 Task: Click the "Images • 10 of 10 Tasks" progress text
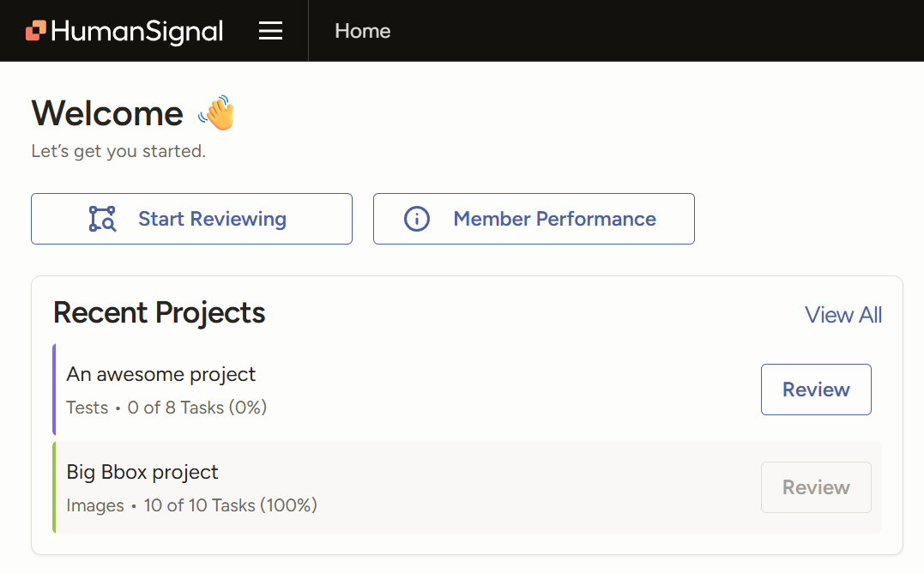[191, 505]
